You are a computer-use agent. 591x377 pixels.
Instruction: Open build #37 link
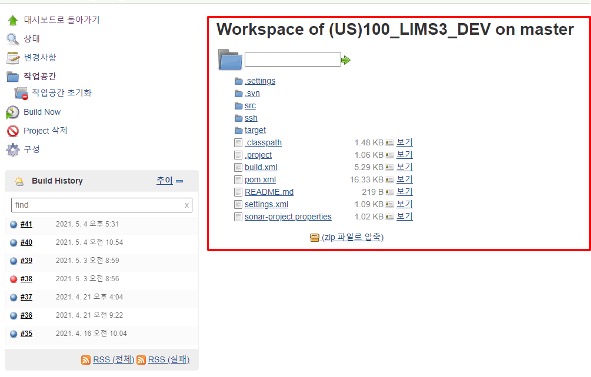(x=26, y=297)
